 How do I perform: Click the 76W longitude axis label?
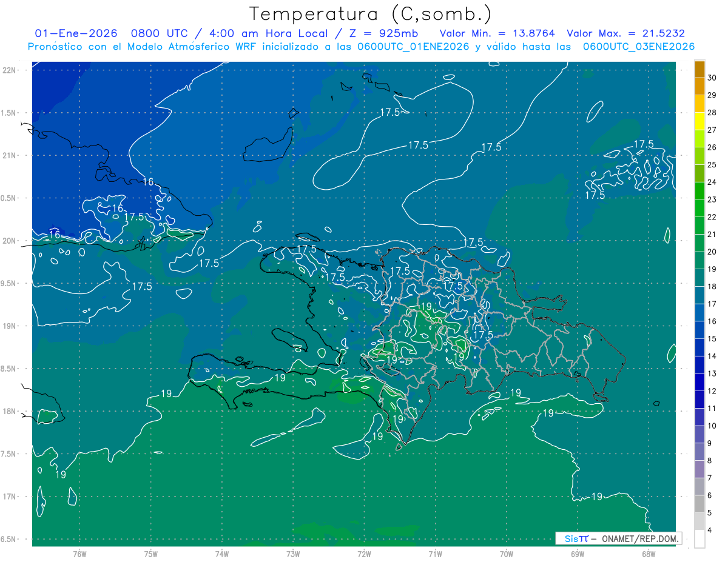click(79, 554)
